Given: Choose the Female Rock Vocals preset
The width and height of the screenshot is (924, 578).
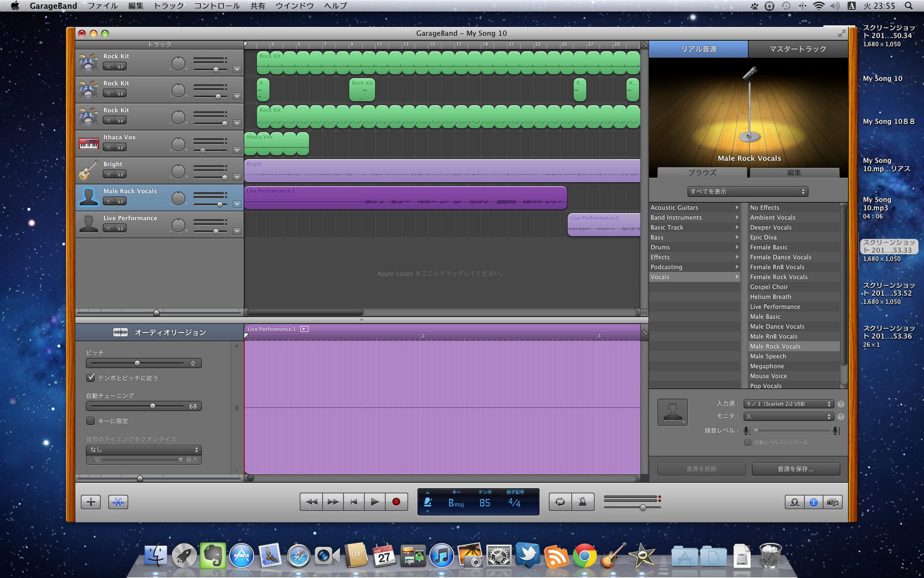Looking at the screenshot, I should 794,277.
